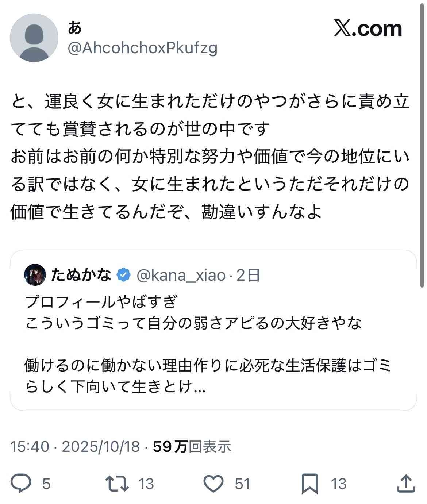The height and width of the screenshot is (504, 427).
Task: Tap the repost arrows icon
Action: pos(117,484)
